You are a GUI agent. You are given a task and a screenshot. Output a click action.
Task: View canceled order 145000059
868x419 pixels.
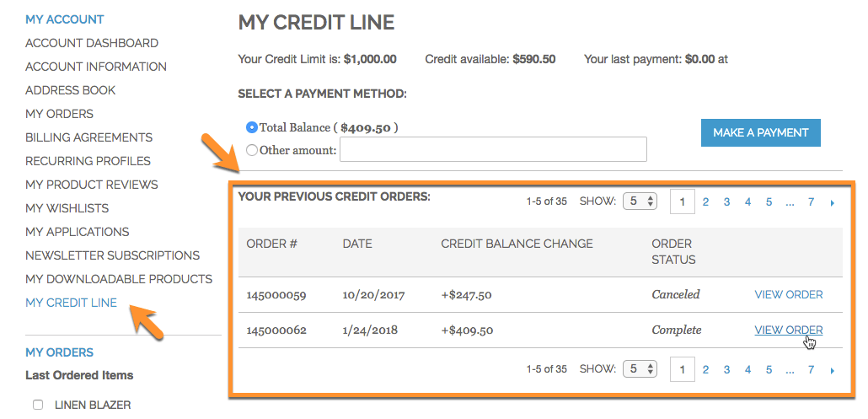(x=788, y=294)
